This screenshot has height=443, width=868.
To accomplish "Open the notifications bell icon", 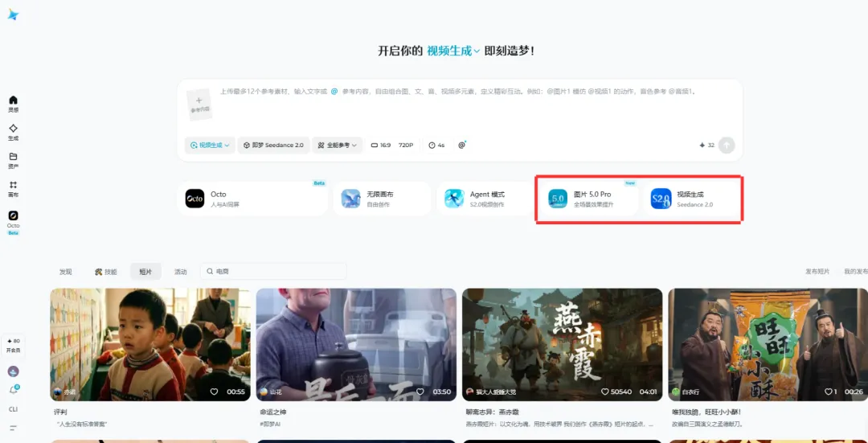I will [14, 390].
